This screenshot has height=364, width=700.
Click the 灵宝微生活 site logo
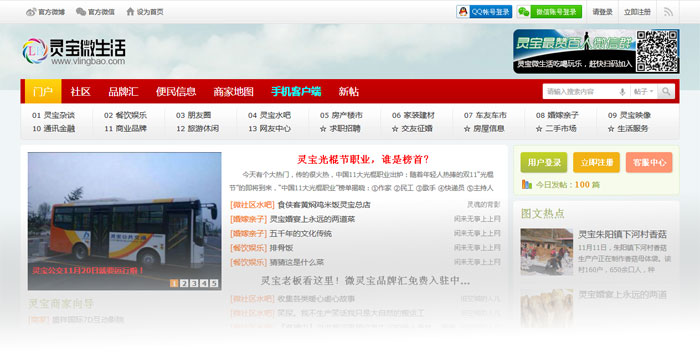click(x=74, y=51)
